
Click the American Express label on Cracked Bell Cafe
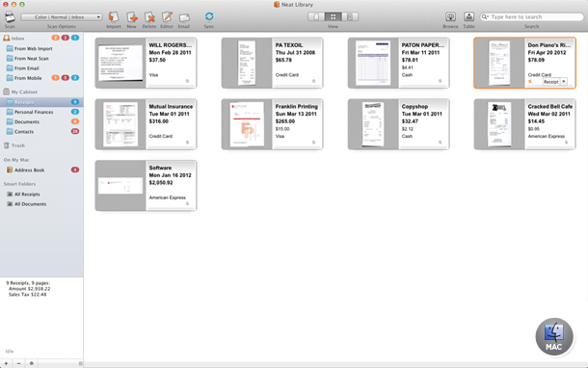[546, 137]
